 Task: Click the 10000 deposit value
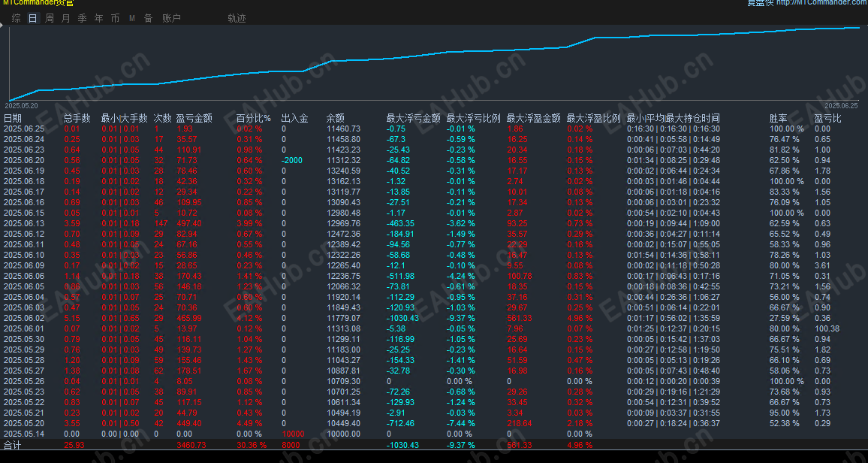(x=293, y=434)
